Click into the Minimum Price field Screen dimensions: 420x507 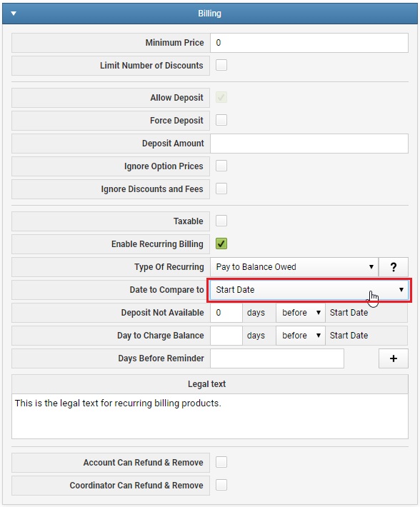(309, 43)
